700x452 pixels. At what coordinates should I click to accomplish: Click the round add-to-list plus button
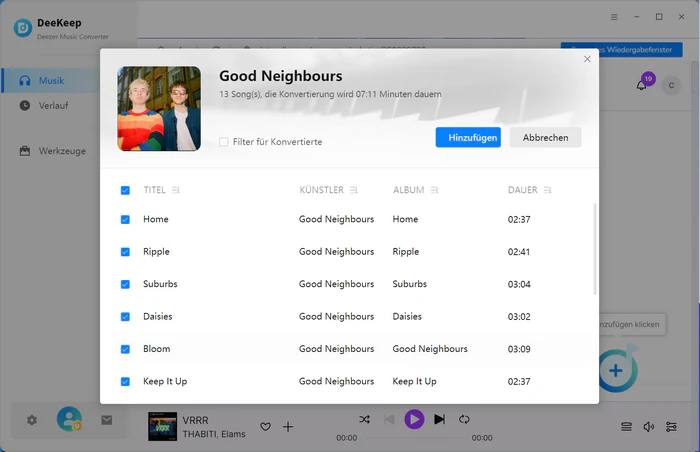tap(616, 370)
